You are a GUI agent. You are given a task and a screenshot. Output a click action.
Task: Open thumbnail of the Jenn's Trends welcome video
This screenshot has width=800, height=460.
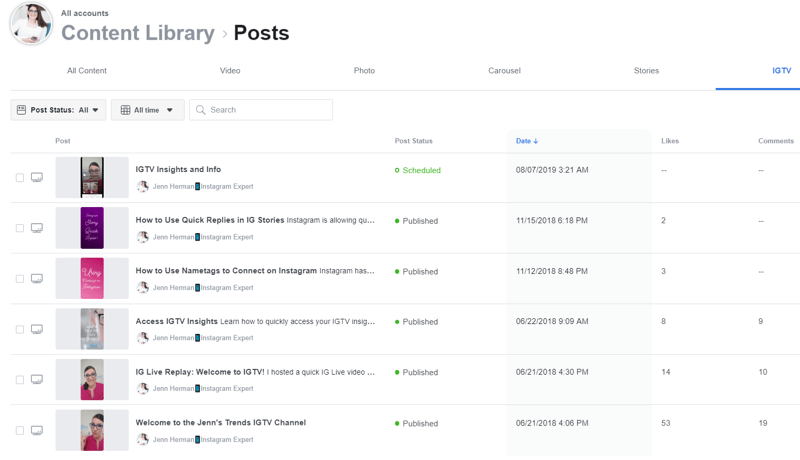coord(92,430)
